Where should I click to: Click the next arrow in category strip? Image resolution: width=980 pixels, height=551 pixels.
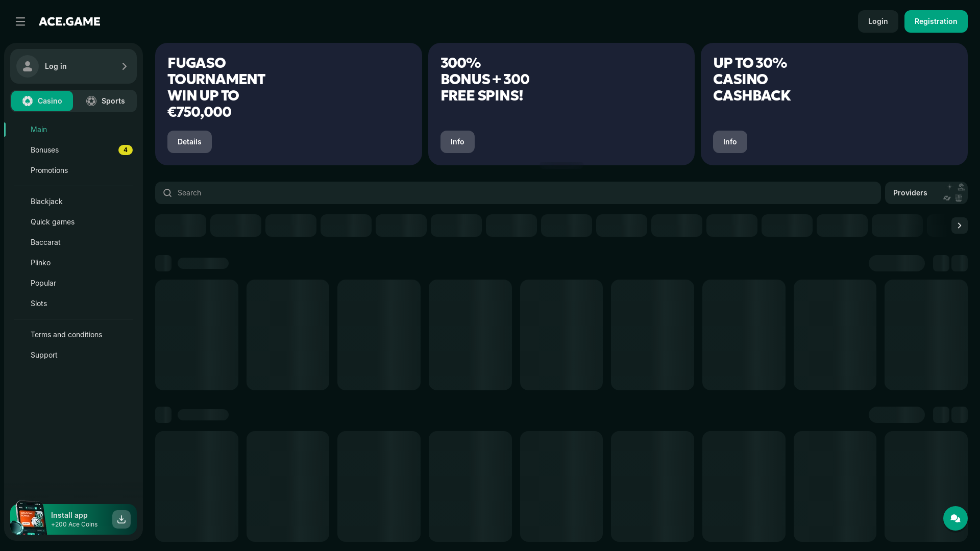coord(960,226)
